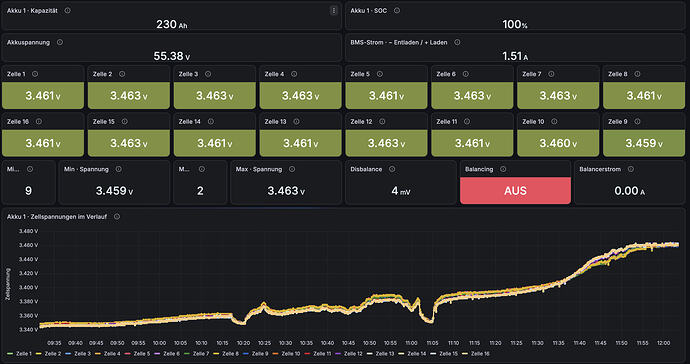Show info for Disbalance panel
The image size is (690, 364).
click(x=392, y=169)
